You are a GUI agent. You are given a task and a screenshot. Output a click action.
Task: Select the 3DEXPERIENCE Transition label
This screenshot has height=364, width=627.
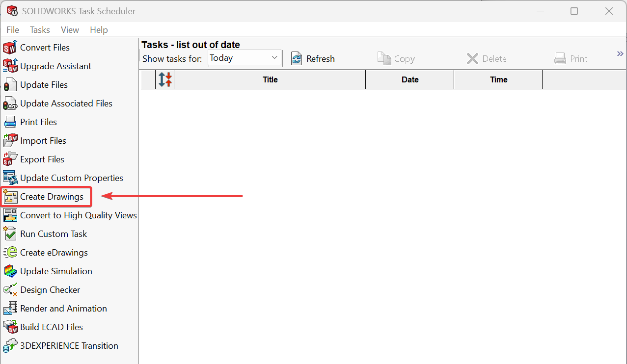[69, 346]
